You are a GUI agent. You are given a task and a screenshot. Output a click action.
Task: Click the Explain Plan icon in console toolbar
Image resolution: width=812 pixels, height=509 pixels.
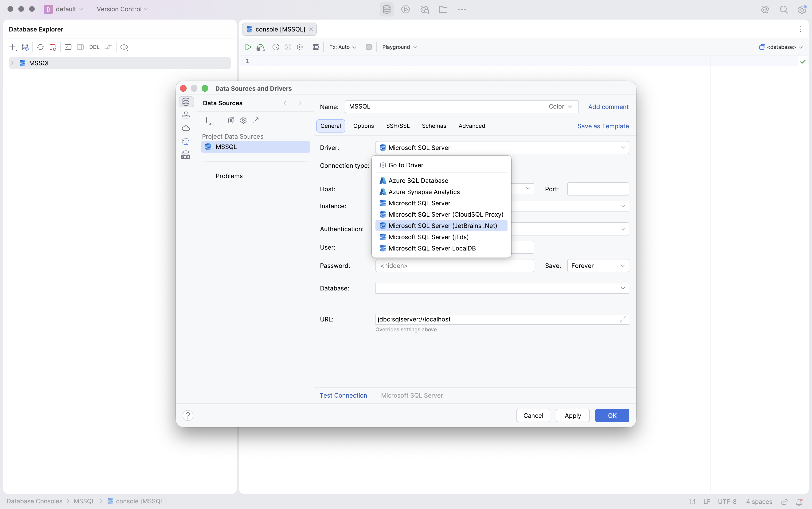coord(260,47)
